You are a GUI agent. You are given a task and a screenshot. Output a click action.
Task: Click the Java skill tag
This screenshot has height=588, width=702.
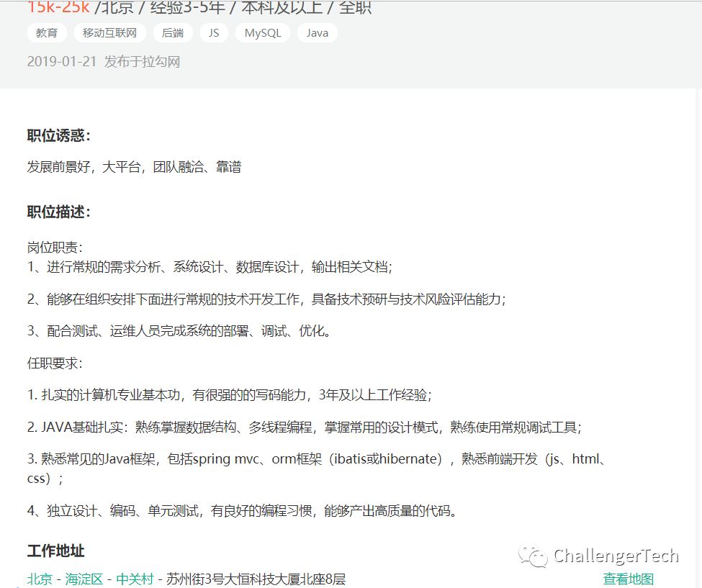tap(318, 32)
